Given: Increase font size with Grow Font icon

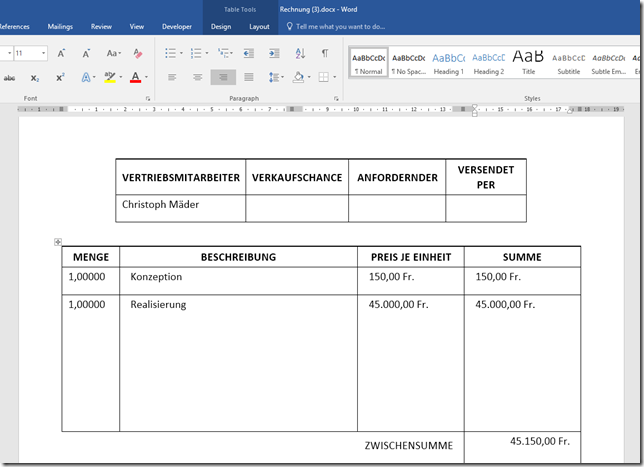Looking at the screenshot, I should pyautogui.click(x=61, y=53).
